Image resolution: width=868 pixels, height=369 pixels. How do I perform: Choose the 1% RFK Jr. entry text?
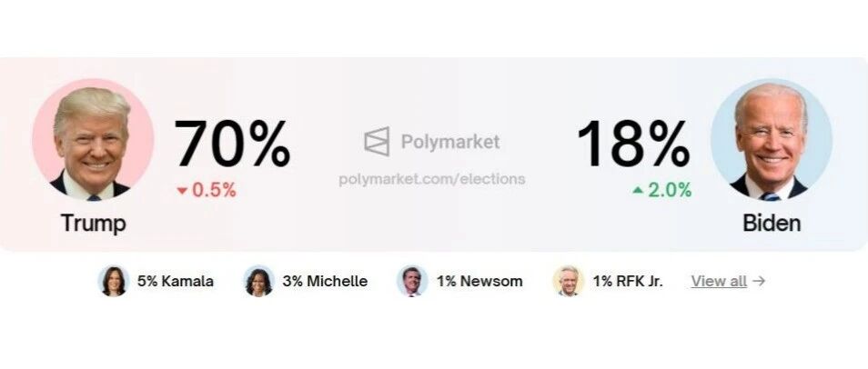point(628,281)
